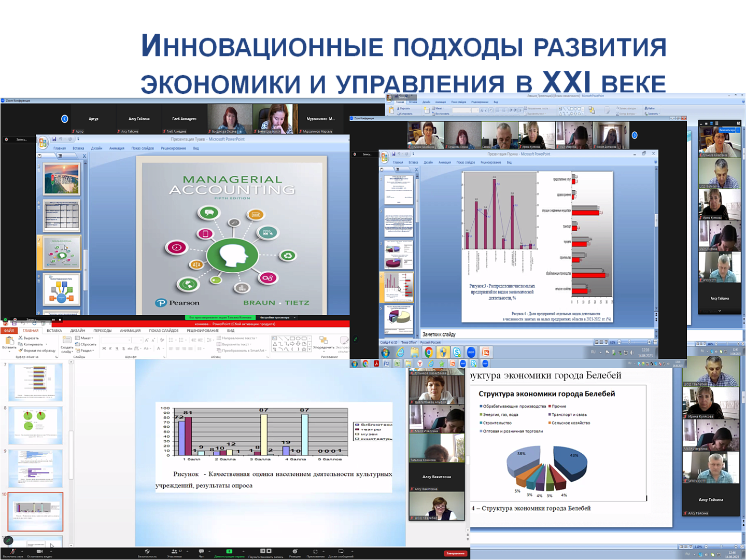746x560 pixels.
Task: Open Главная tab in Презентация Туаев window
Action: (x=60, y=148)
